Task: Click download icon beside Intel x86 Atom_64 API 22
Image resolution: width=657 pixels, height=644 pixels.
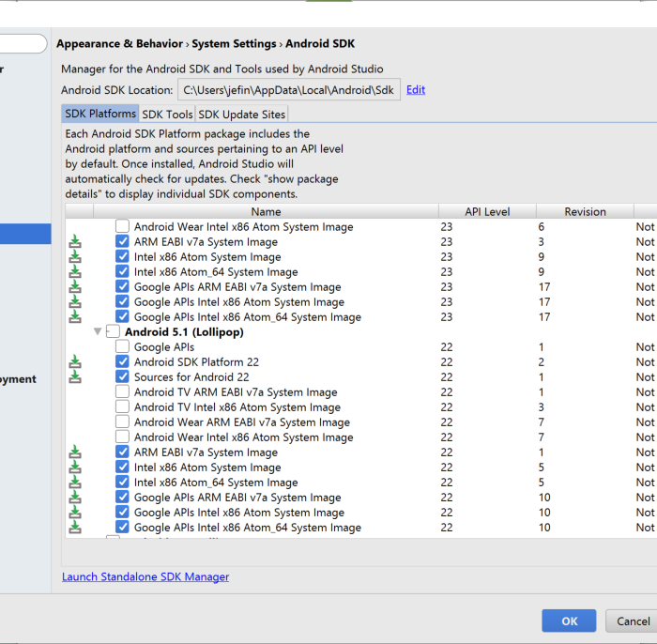Action: (75, 483)
